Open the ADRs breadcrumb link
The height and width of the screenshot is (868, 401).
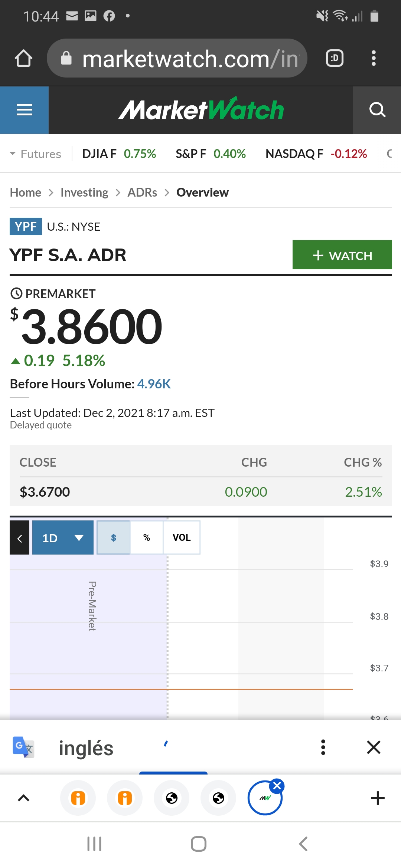coord(142,193)
